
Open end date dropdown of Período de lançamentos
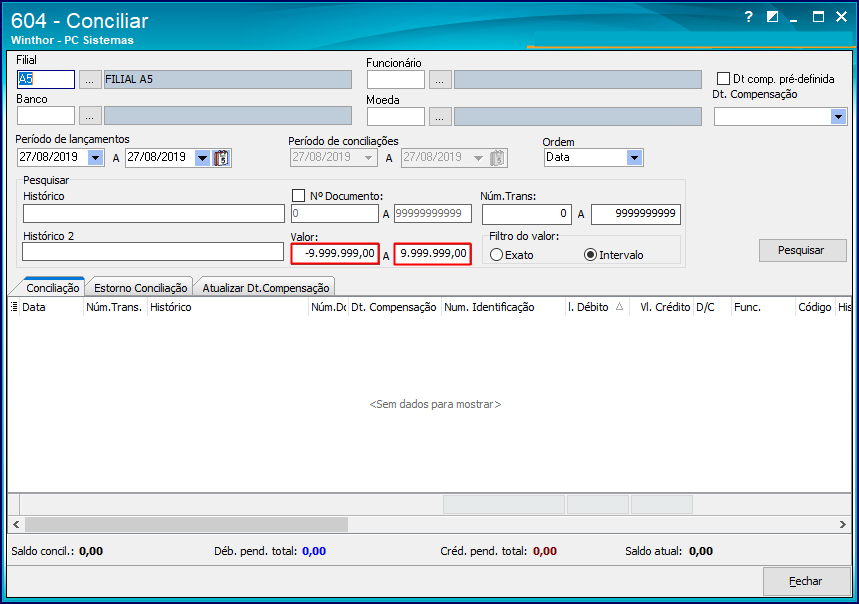tap(203, 158)
